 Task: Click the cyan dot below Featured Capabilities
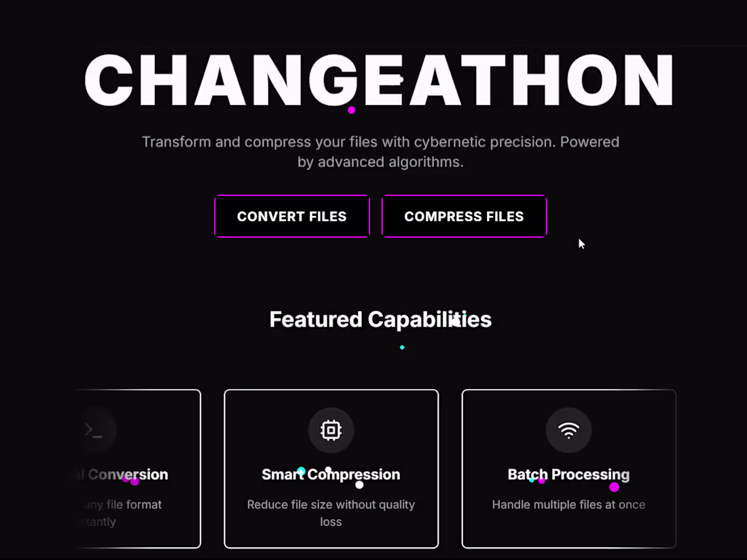coord(402,348)
